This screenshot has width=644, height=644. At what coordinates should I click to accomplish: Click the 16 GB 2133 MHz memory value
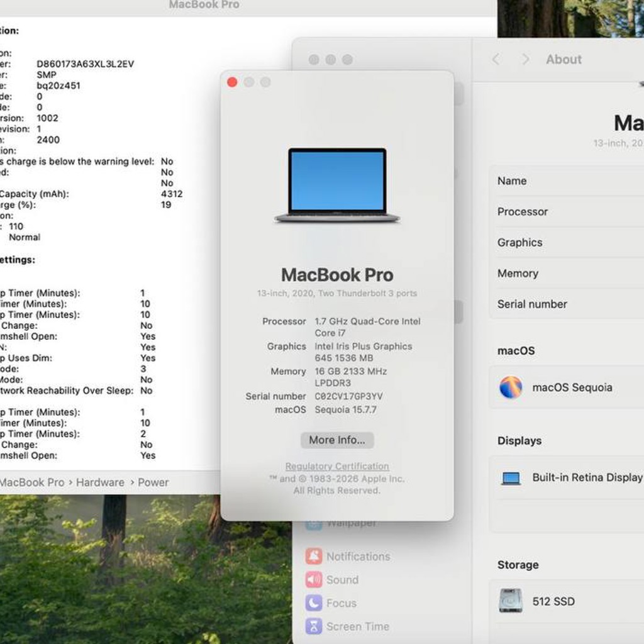[x=351, y=377]
